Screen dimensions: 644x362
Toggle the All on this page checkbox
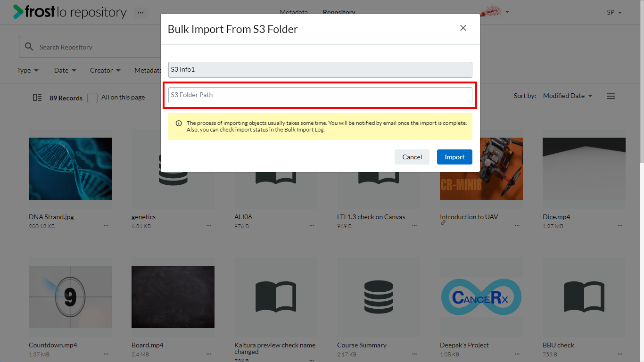[x=92, y=98]
